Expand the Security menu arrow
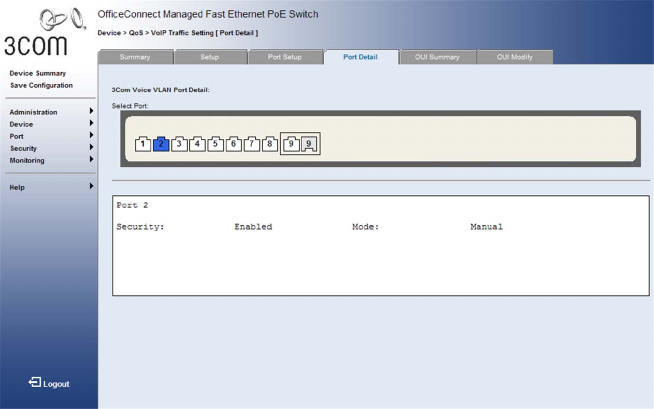Image resolution: width=654 pixels, height=409 pixels. click(x=91, y=147)
